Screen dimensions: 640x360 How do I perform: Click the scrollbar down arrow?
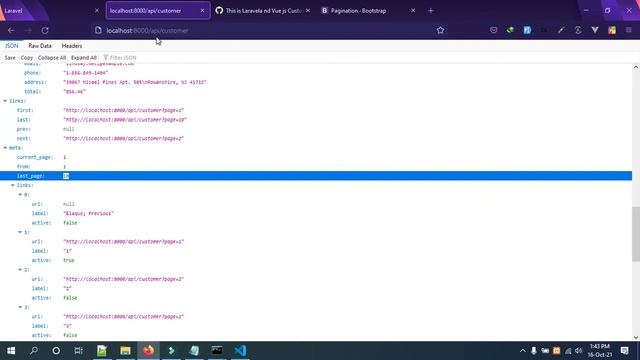(x=636, y=337)
